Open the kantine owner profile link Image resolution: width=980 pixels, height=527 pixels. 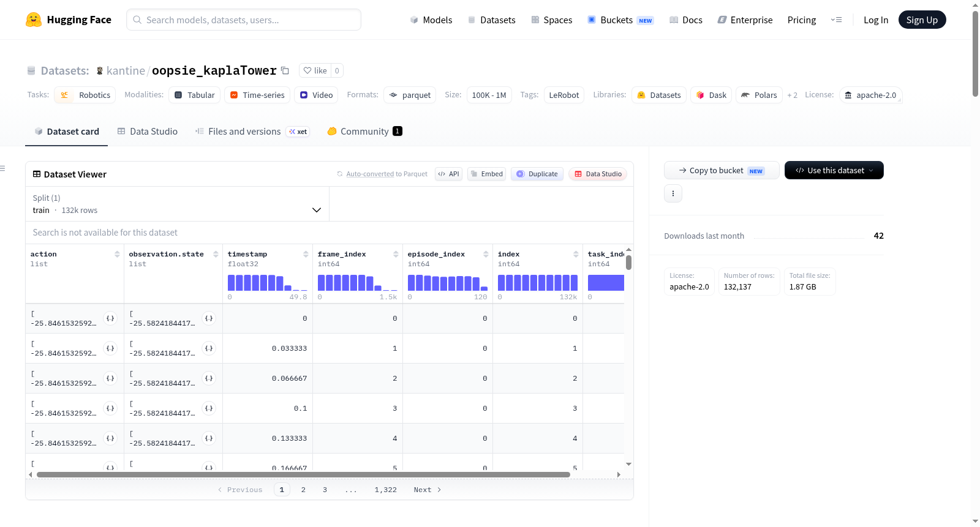(x=126, y=71)
